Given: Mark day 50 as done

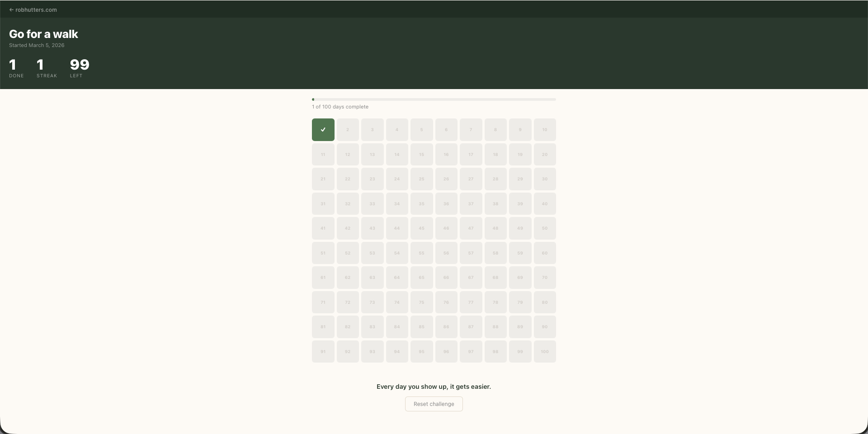Looking at the screenshot, I should (x=545, y=228).
